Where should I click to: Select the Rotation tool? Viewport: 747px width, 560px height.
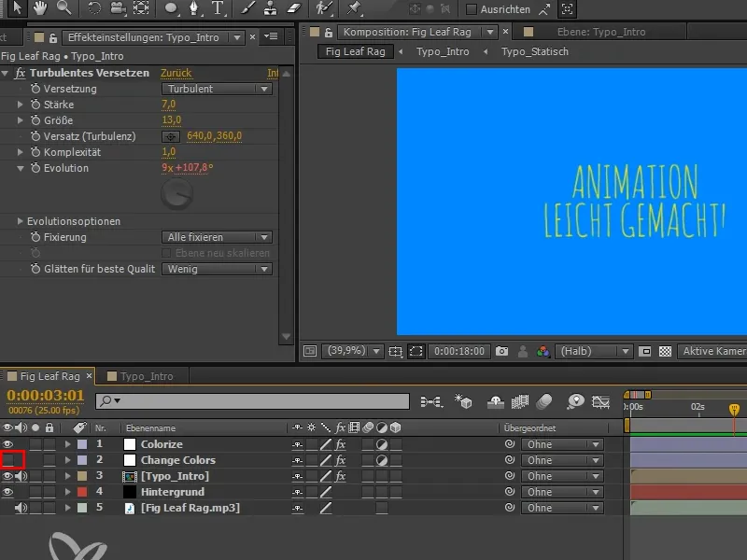95,8
